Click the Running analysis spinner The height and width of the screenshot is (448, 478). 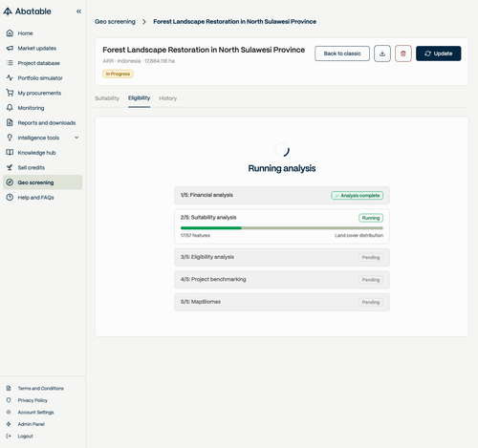pos(282,150)
